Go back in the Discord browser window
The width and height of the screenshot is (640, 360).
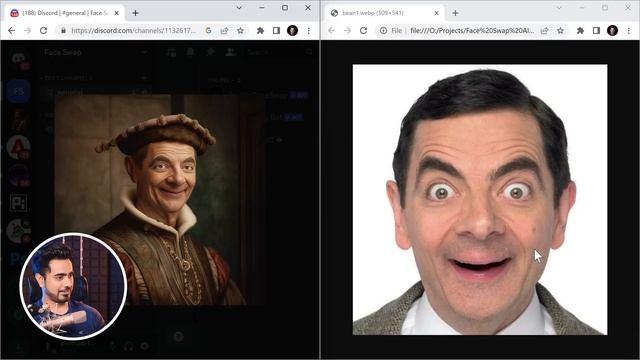11,31
